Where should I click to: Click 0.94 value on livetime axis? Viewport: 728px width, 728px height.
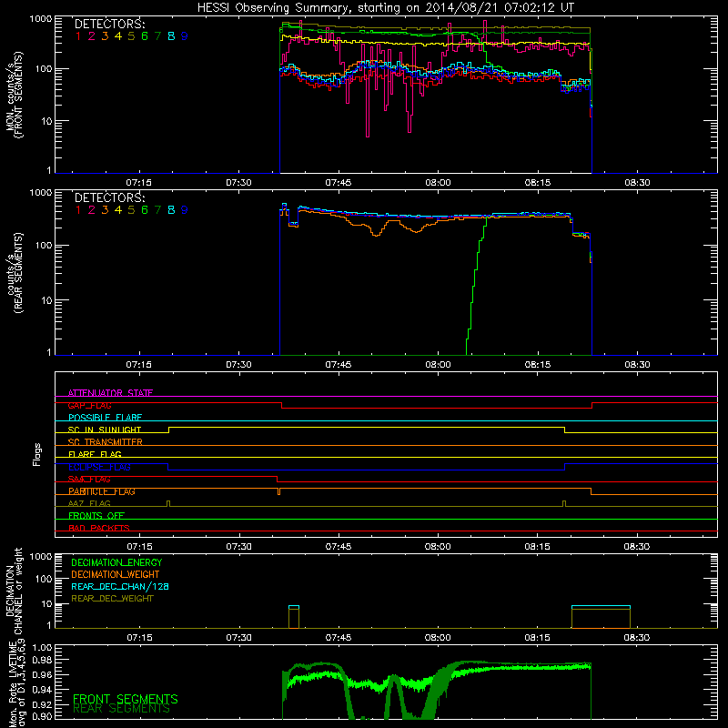click(42, 690)
